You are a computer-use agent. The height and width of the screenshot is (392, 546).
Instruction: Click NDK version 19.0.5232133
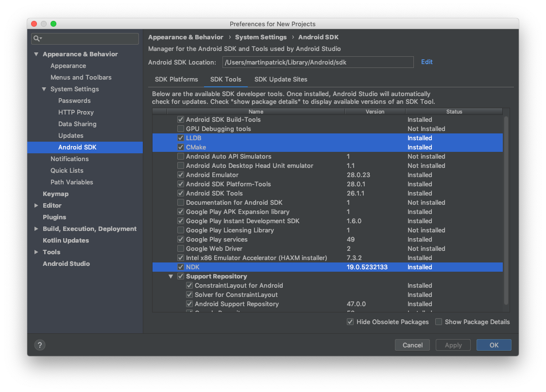click(x=367, y=267)
